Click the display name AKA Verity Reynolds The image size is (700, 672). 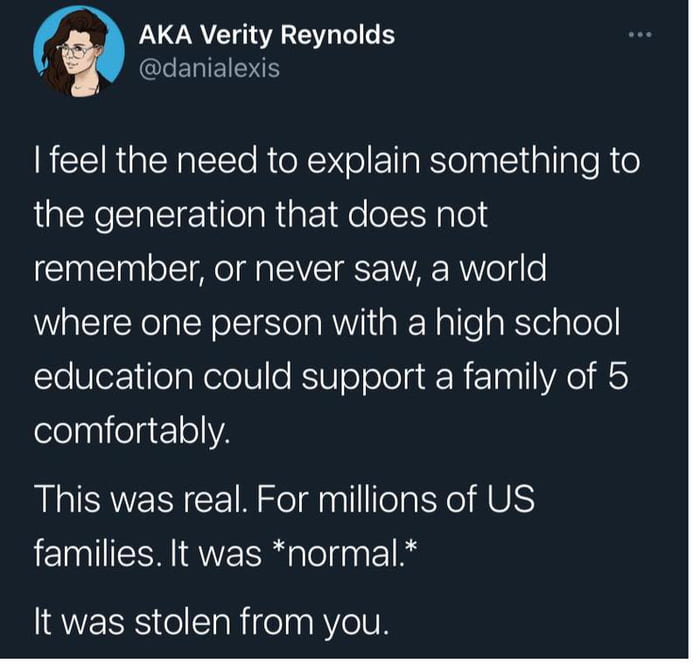pos(267,35)
